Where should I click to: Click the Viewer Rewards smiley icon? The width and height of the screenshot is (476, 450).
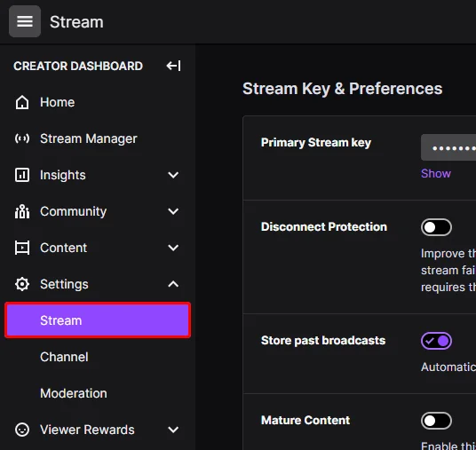coord(22,430)
